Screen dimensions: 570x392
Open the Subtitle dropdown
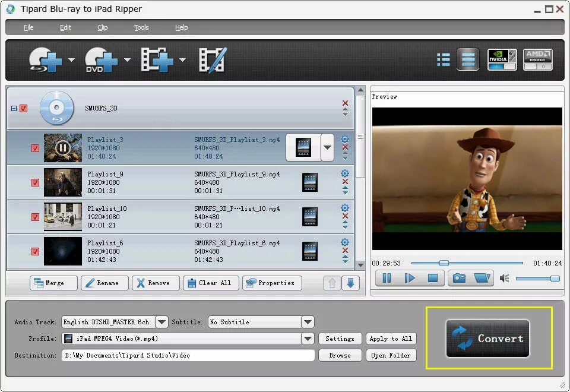[308, 322]
